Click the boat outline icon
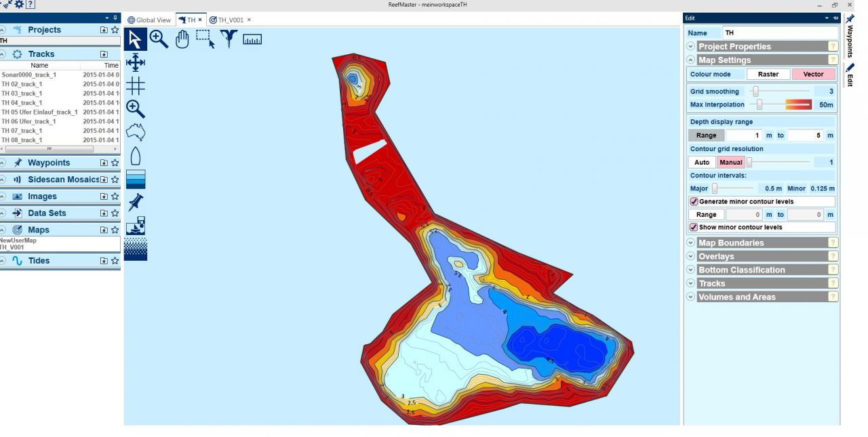Viewport: 868px width, 437px height. (135, 157)
